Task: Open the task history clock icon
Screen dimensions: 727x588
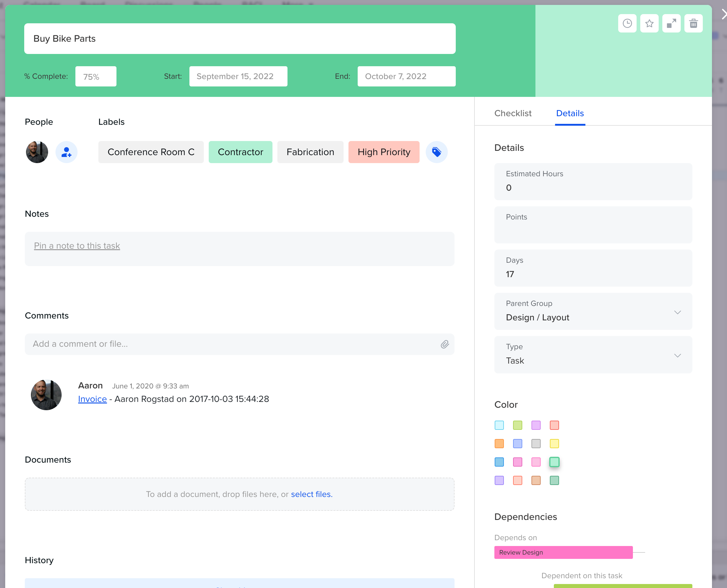Action: point(627,23)
